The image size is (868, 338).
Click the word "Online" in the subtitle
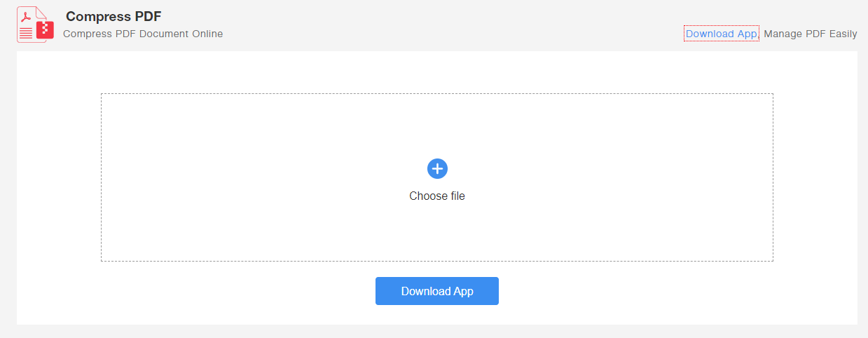207,34
